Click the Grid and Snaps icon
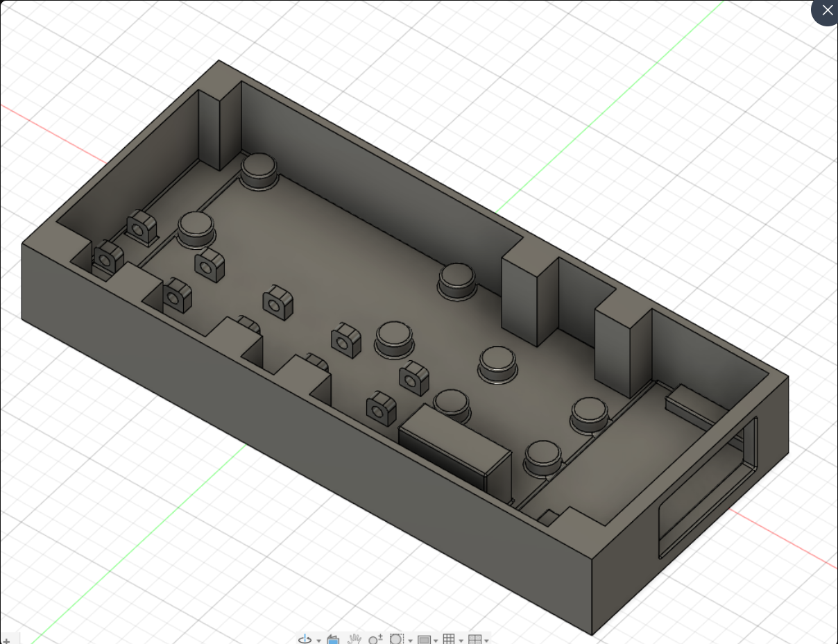 [449, 638]
